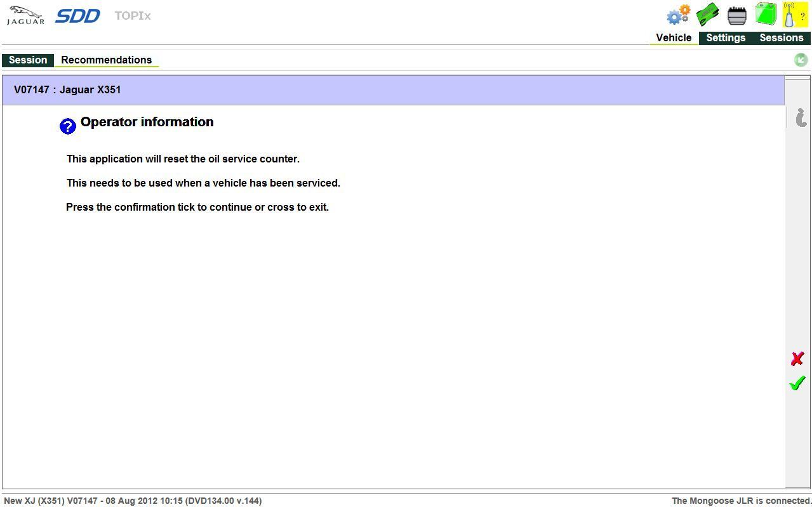Click the green minimize arrow circle icon
This screenshot has height=507, width=812.
[801, 60]
